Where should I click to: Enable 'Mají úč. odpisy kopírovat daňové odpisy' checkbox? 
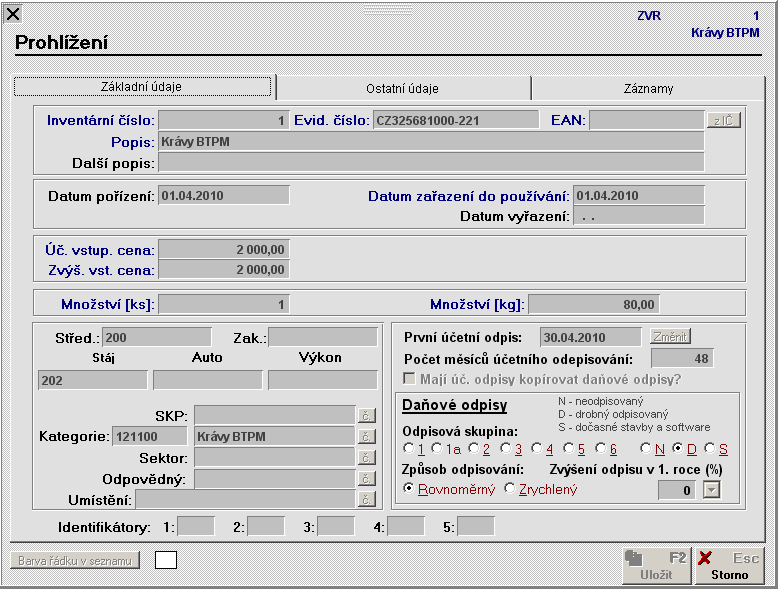pos(409,379)
